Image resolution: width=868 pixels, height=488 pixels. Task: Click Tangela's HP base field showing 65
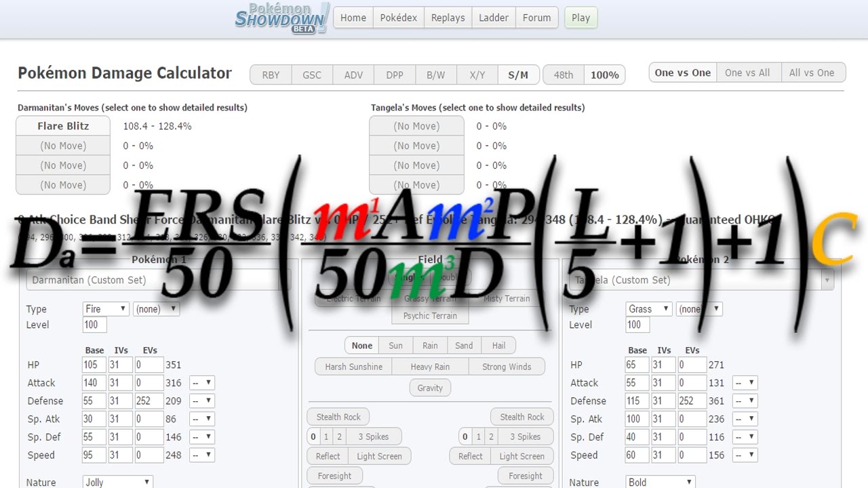coord(638,365)
